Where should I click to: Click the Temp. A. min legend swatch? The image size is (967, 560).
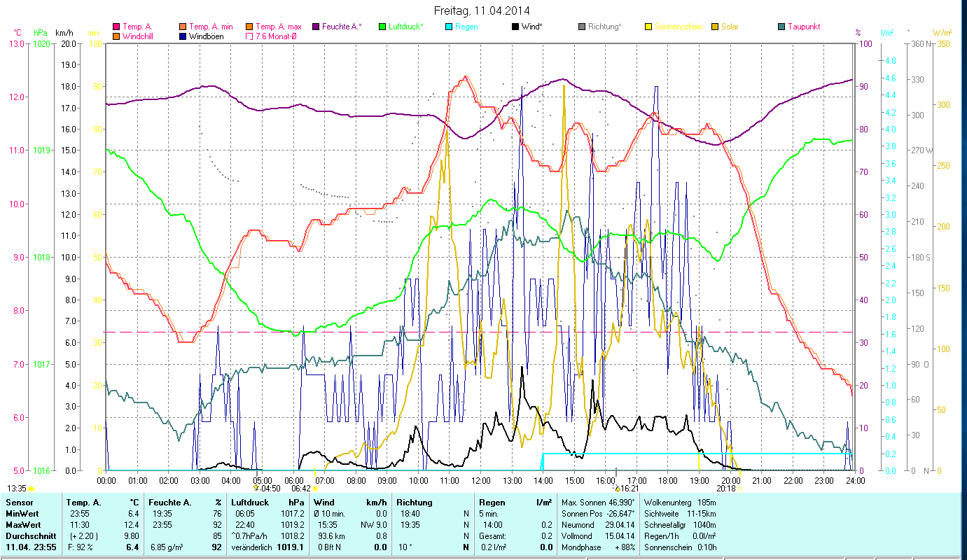182,27
